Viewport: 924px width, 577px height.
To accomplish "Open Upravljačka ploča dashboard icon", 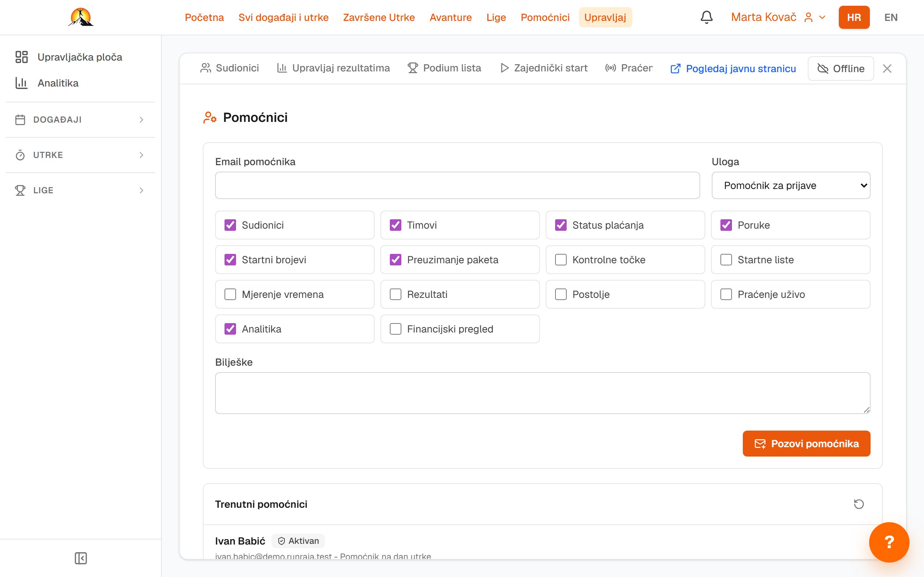I will click(x=21, y=57).
